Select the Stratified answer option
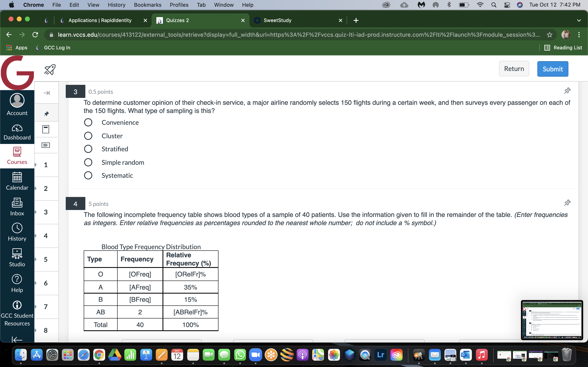Screen dimensions: 588x367 point(88,149)
